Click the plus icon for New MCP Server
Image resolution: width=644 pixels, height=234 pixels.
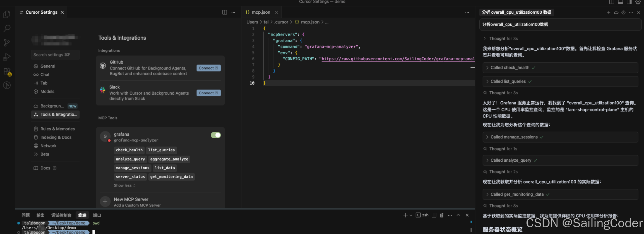[105, 201]
